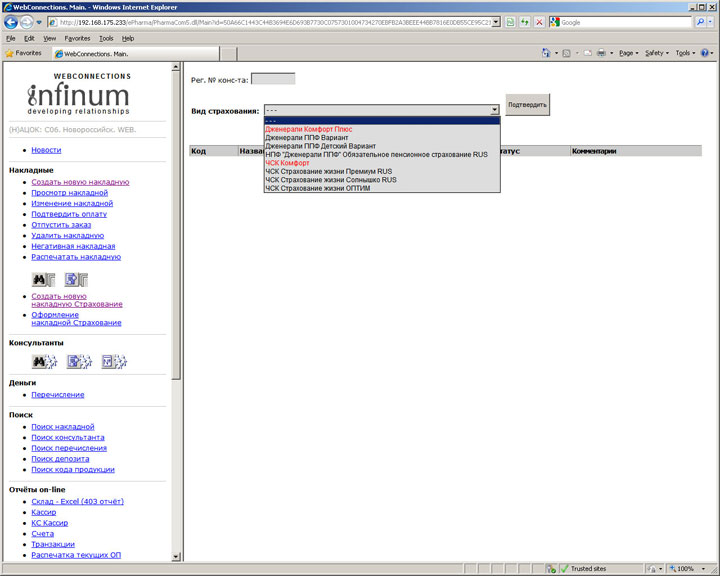Open the View menu
720x576 pixels.
click(50, 39)
